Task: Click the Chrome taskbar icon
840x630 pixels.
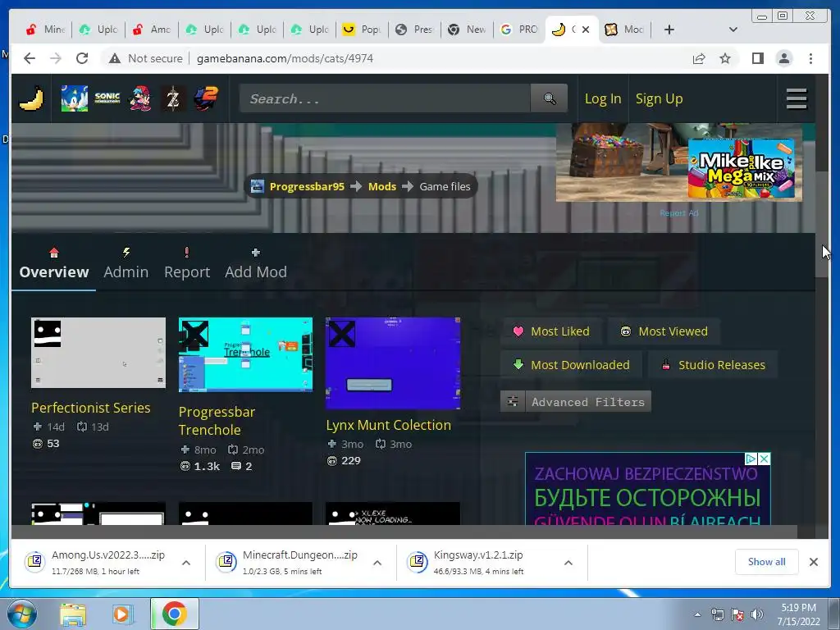Action: (x=175, y=614)
